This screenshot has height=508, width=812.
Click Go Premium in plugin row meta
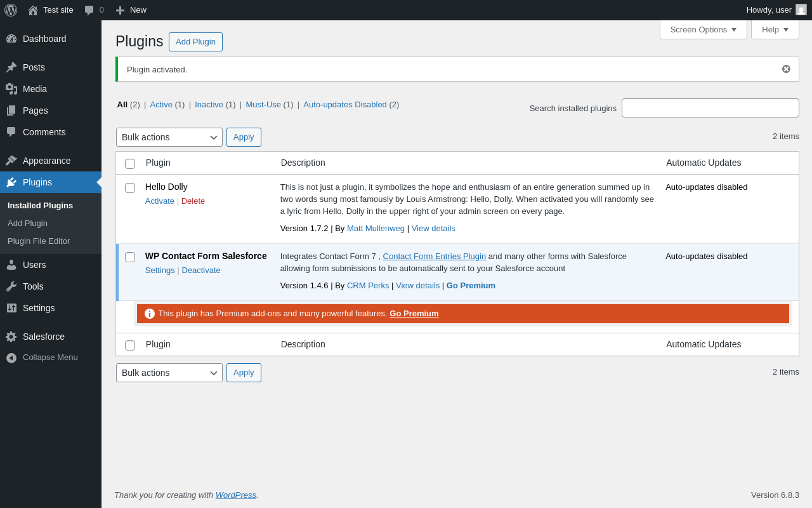(x=471, y=286)
